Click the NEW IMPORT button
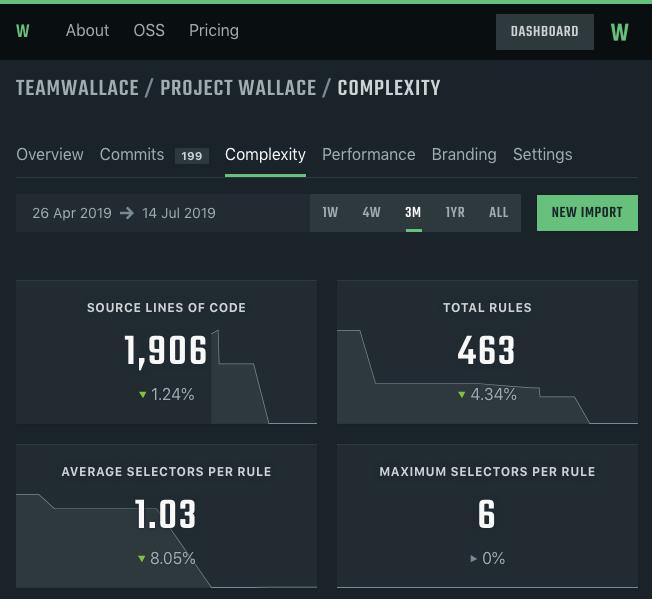This screenshot has height=599, width=652. pyautogui.click(x=587, y=213)
